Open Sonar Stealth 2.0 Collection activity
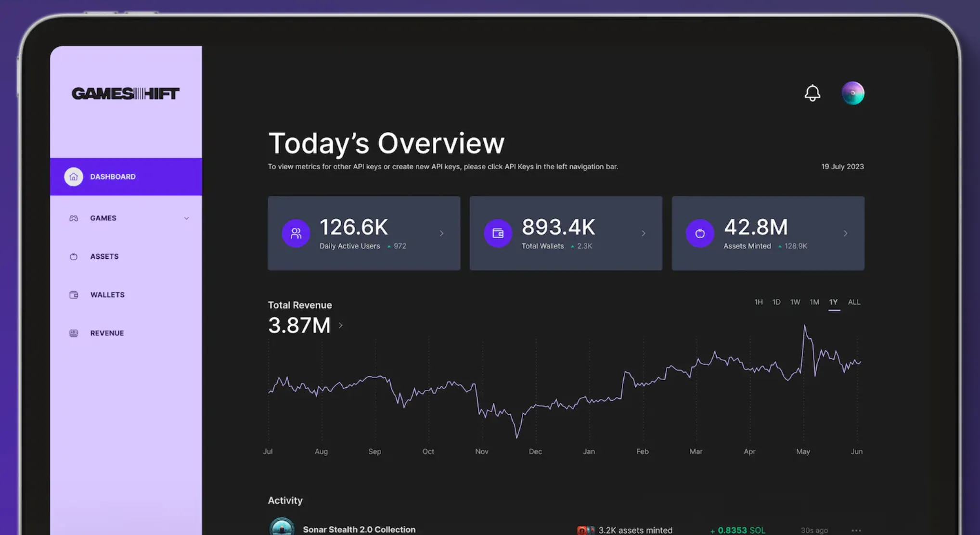This screenshot has height=535, width=980. click(359, 529)
